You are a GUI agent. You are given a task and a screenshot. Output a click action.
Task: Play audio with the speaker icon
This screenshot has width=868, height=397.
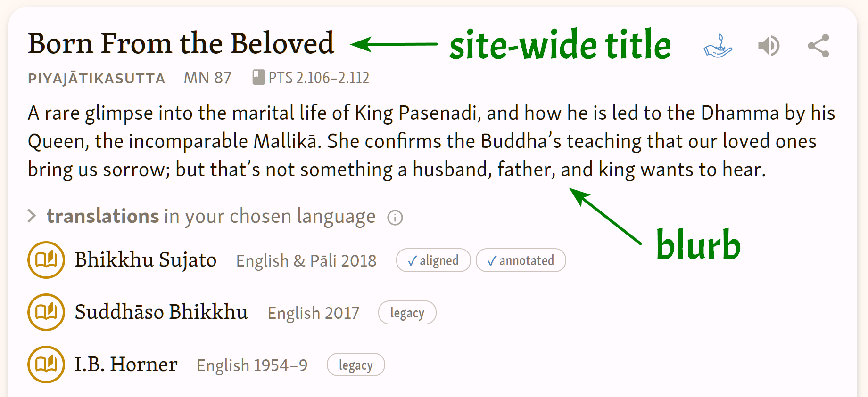pos(769,46)
